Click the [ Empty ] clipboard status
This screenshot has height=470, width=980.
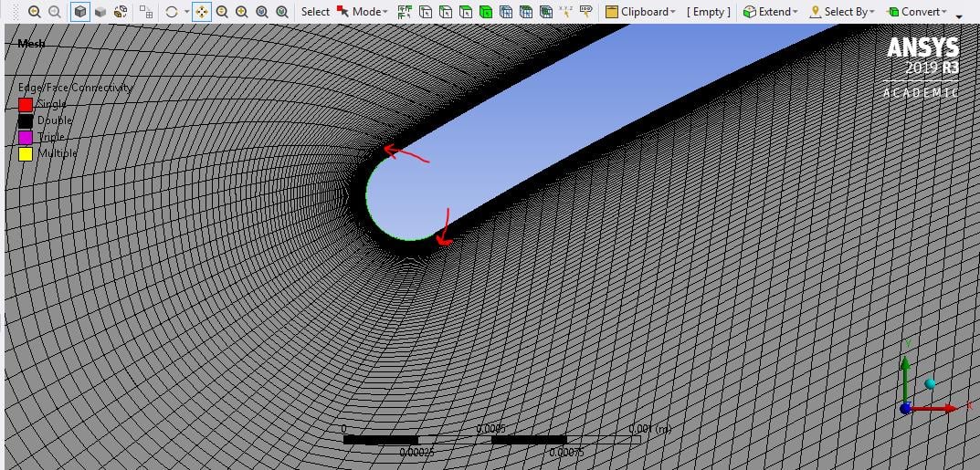coord(708,11)
